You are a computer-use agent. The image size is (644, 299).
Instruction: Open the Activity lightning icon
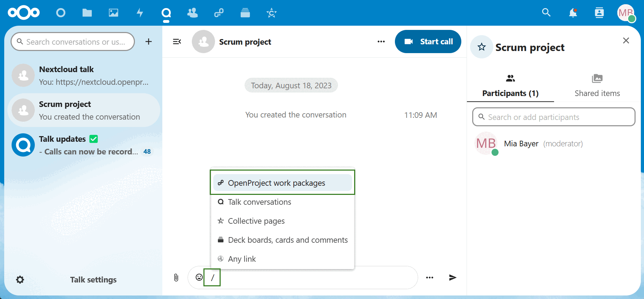coord(140,13)
